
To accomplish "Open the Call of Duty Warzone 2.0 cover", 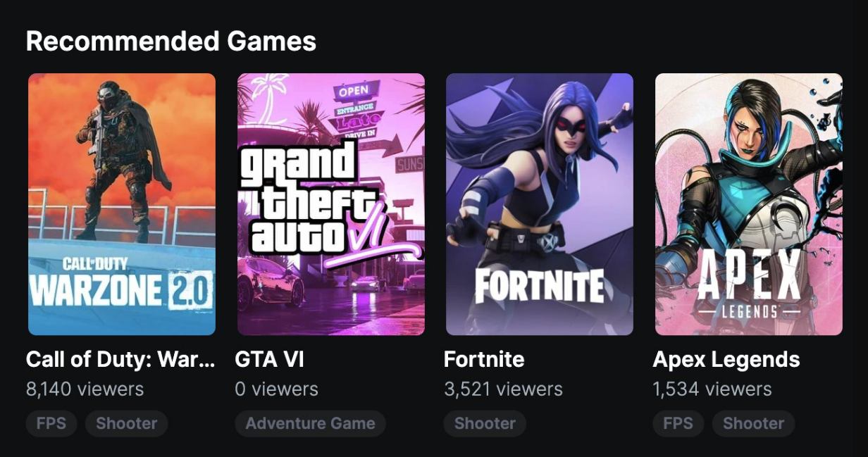I will [x=121, y=204].
